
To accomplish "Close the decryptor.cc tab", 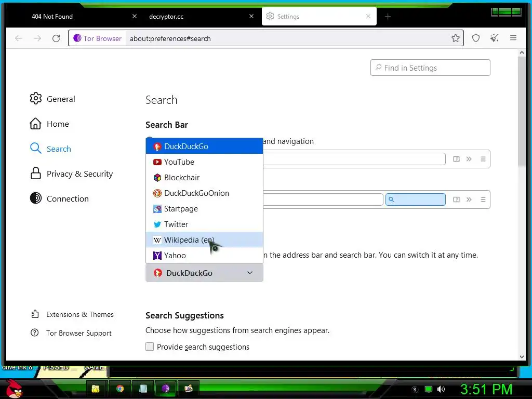I will click(251, 16).
